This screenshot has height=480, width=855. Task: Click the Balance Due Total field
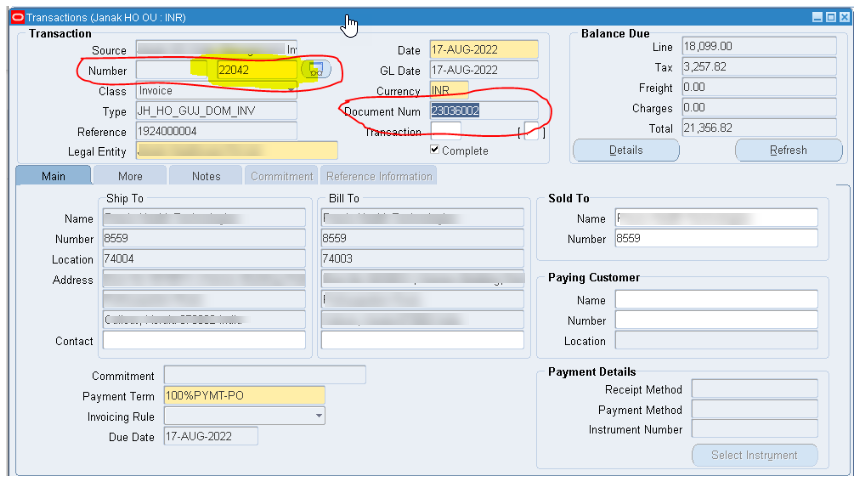click(759, 128)
